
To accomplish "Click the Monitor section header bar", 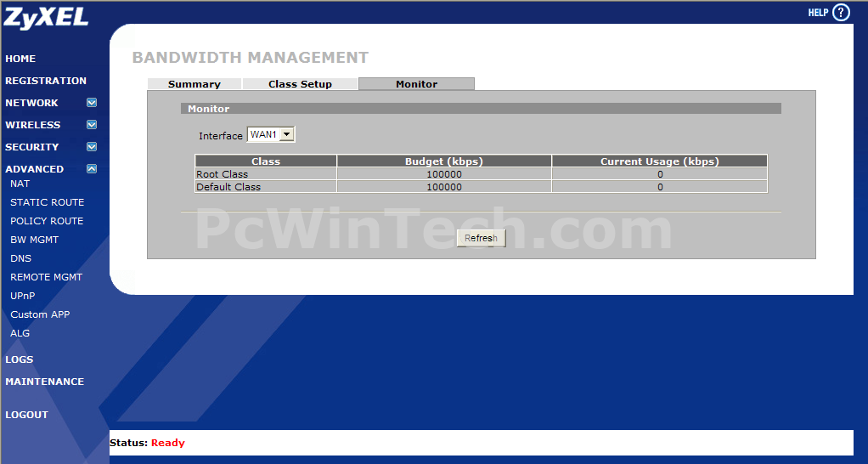I will click(481, 109).
